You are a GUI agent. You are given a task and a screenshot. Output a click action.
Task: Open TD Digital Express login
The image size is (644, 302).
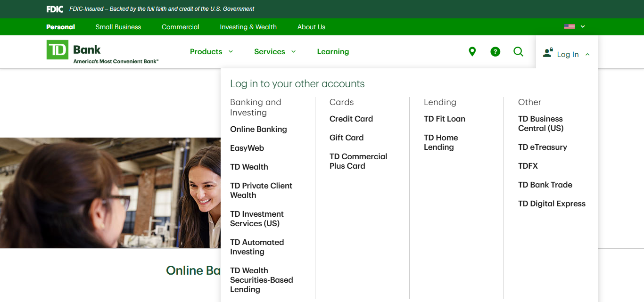tap(552, 204)
